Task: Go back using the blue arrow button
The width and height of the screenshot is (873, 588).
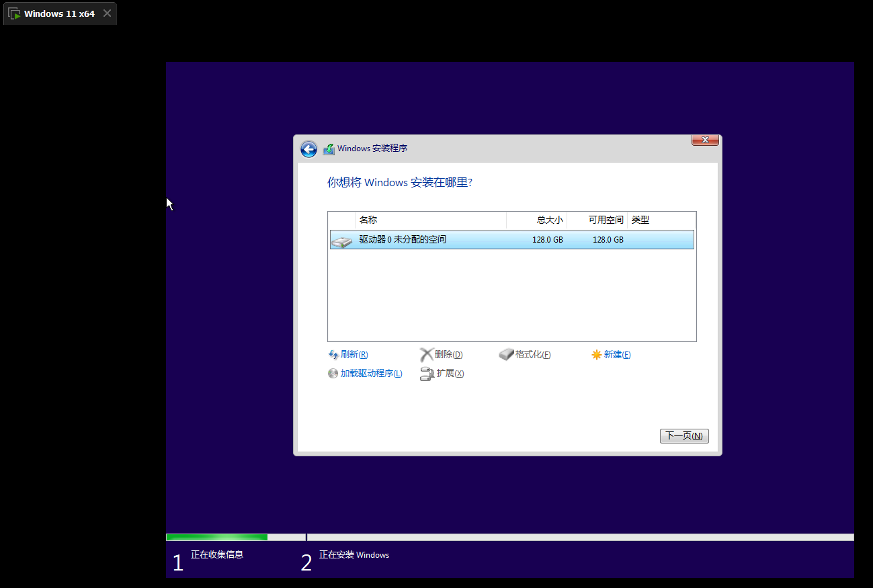Action: coord(308,149)
